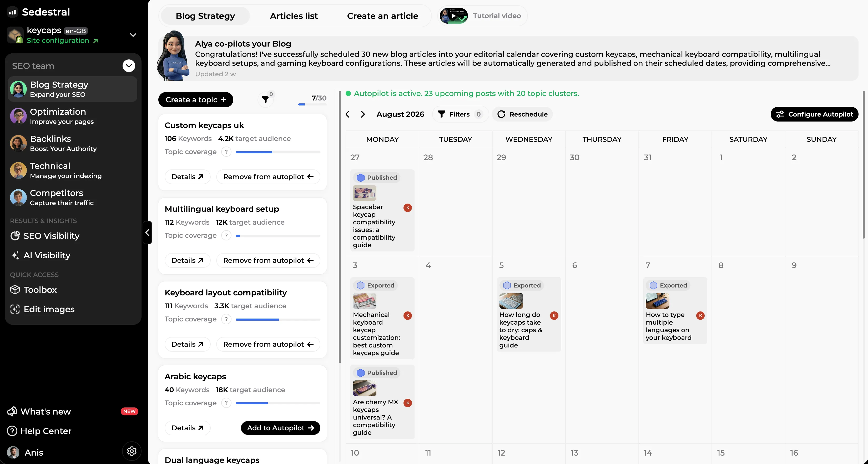Open Spacebar keycap compatibility issues article thumbnail

[x=364, y=193]
